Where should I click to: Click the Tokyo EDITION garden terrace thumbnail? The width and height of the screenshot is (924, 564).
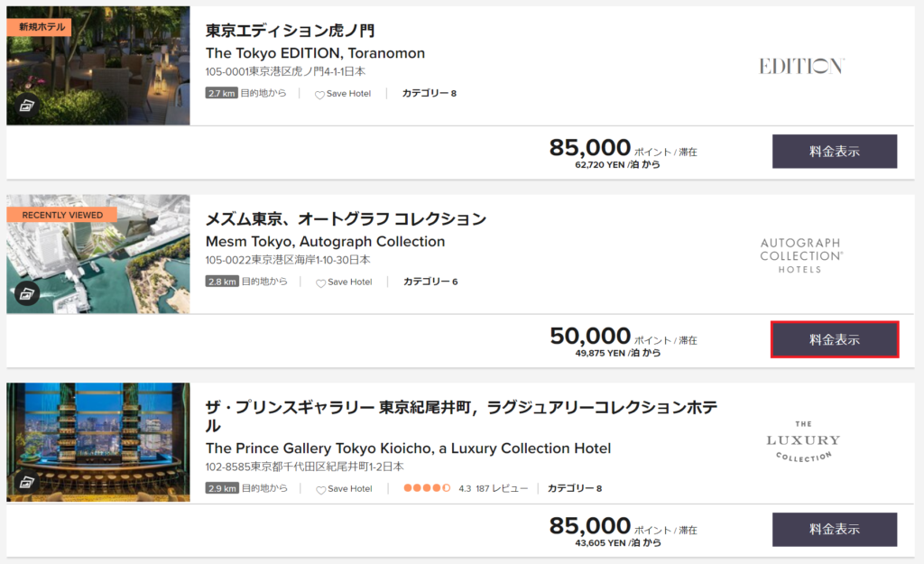(x=98, y=65)
